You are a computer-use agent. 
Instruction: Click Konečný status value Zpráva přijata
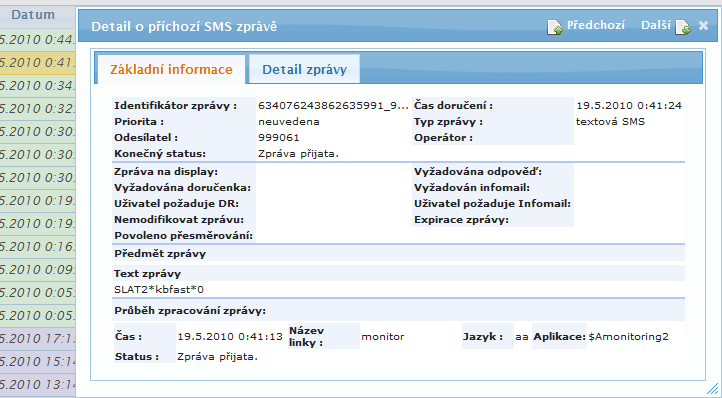click(298, 153)
